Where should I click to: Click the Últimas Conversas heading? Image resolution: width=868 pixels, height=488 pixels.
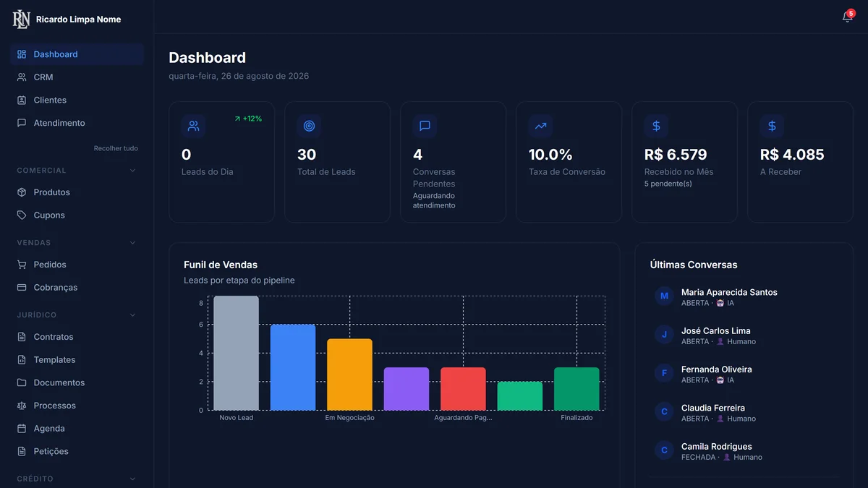(x=694, y=265)
